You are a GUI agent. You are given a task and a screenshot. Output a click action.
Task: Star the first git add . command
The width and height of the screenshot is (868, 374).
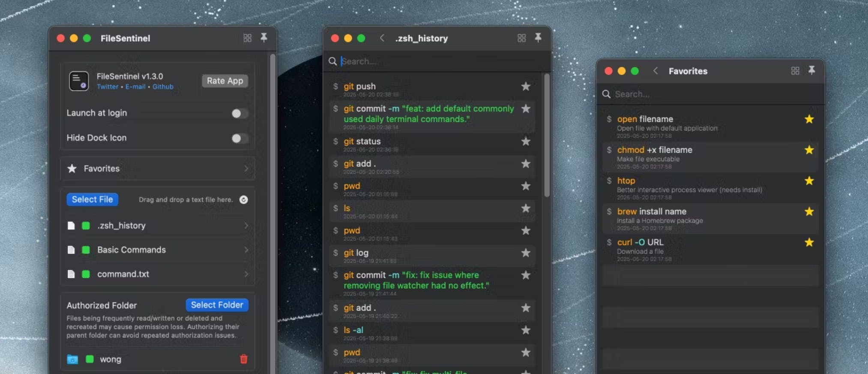point(526,164)
